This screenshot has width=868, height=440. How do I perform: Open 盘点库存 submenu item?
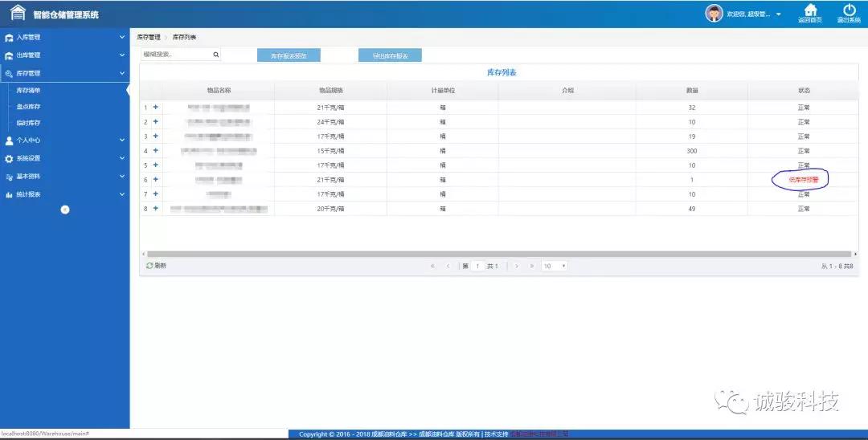tap(28, 107)
